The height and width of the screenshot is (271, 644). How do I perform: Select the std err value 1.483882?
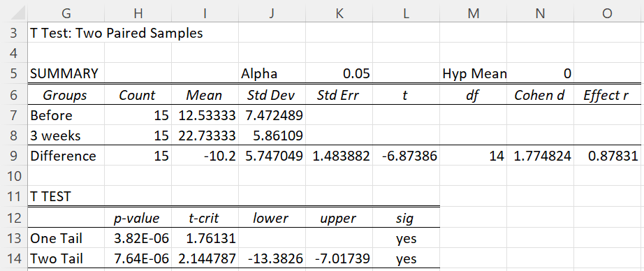339,156
